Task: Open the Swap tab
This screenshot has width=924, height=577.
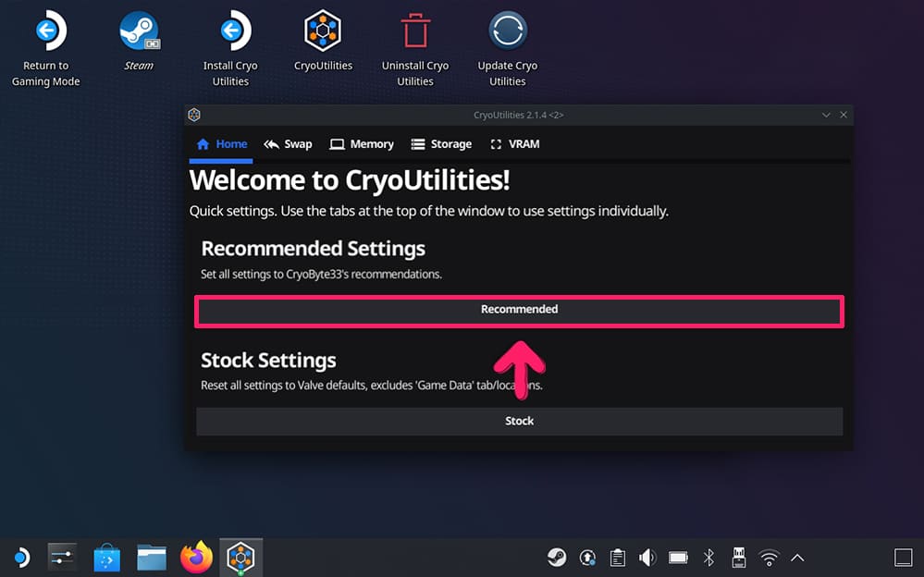Action: (x=288, y=144)
